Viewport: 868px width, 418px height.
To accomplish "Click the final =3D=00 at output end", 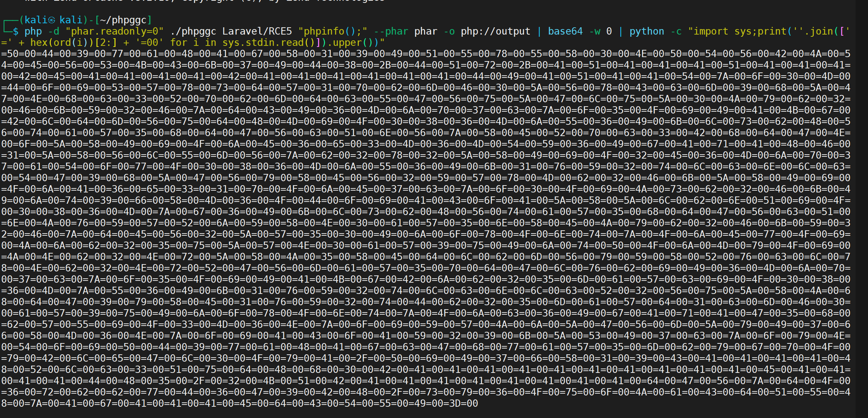I will 461,403.
